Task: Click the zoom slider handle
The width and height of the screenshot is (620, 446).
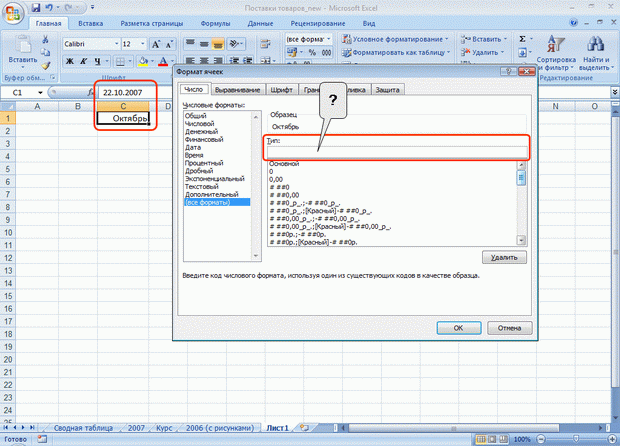Action: click(576, 439)
